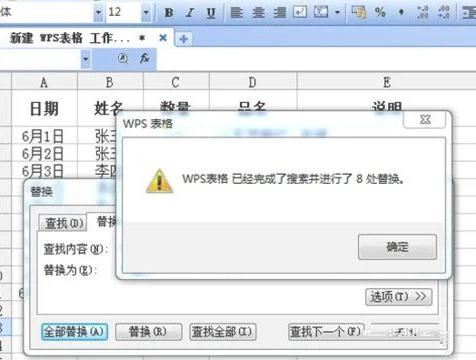The image size is (476, 360).
Task: Toggle underline formatting
Action: point(211,12)
